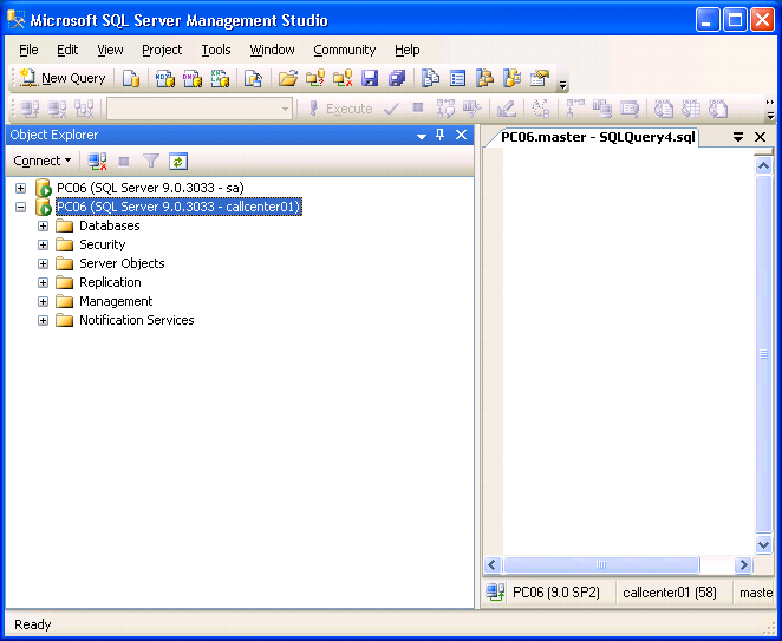Collapse the PC06 callcenter01 server node
The width and height of the screenshot is (782, 641).
click(21, 207)
